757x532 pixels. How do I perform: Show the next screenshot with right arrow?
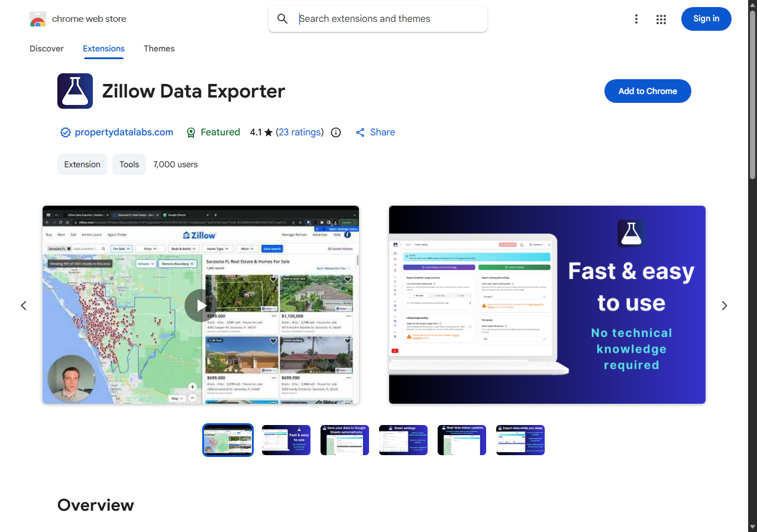point(724,306)
